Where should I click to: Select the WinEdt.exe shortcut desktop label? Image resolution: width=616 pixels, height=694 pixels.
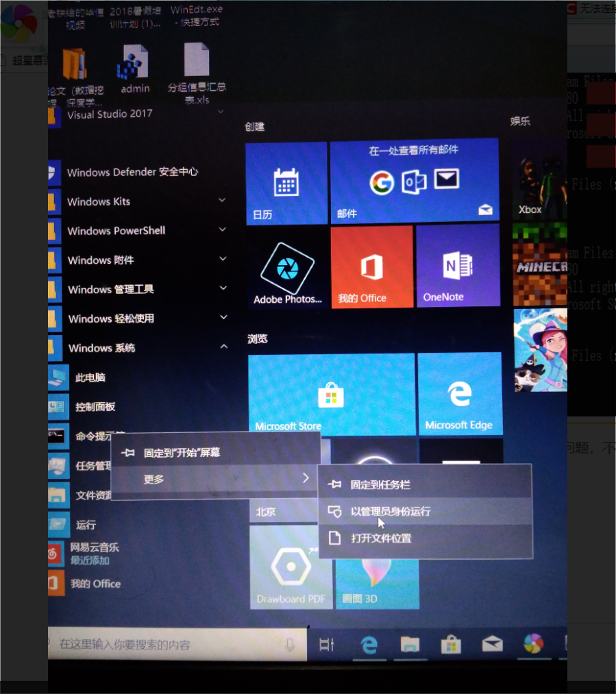point(197,16)
